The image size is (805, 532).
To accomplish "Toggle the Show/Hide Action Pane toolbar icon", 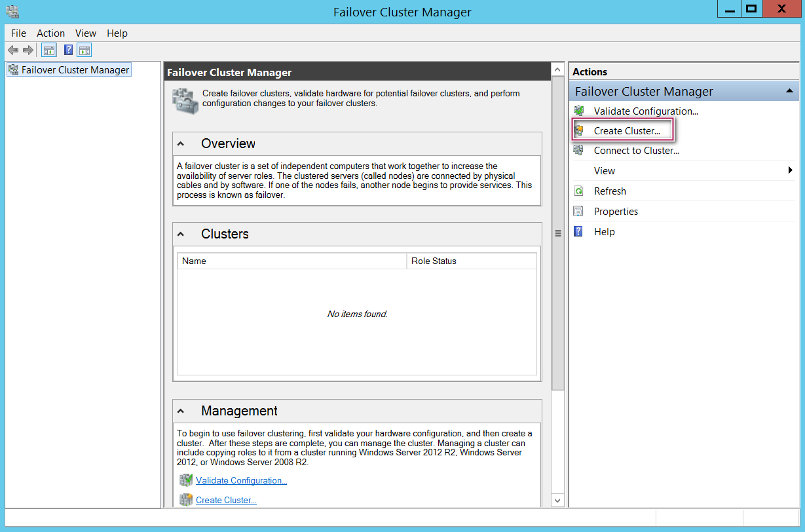I will coord(84,50).
